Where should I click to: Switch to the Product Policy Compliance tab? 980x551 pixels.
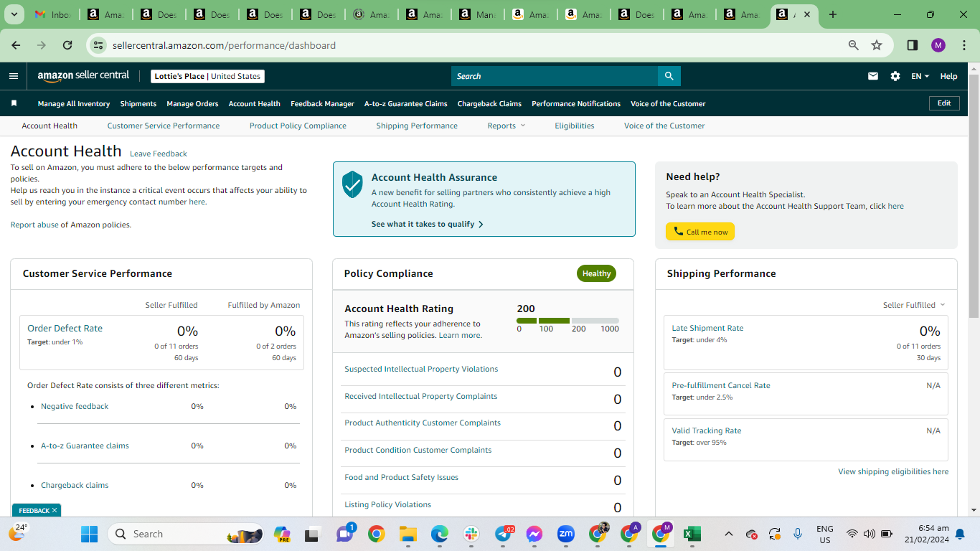pos(298,126)
